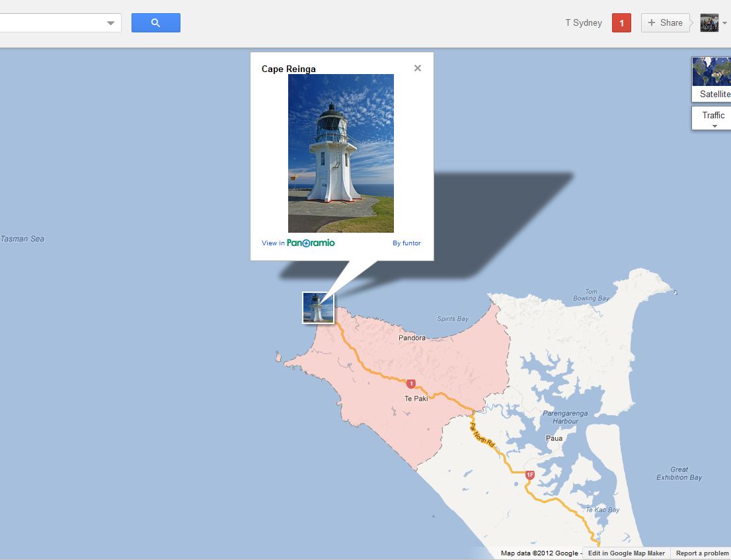Image resolution: width=731 pixels, height=560 pixels.
Task: Click the blue search magnifier button
Action: tap(156, 23)
